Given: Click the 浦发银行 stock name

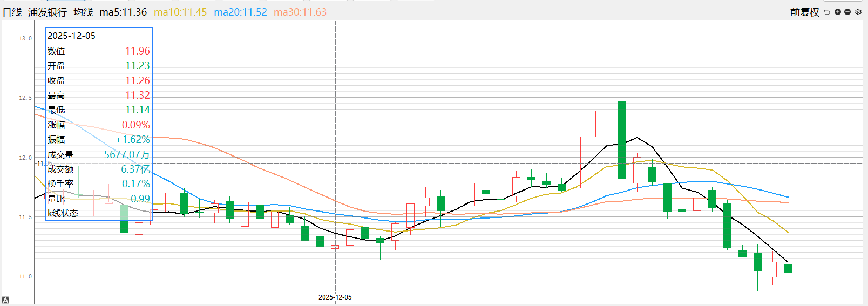Looking at the screenshot, I should coord(48,12).
